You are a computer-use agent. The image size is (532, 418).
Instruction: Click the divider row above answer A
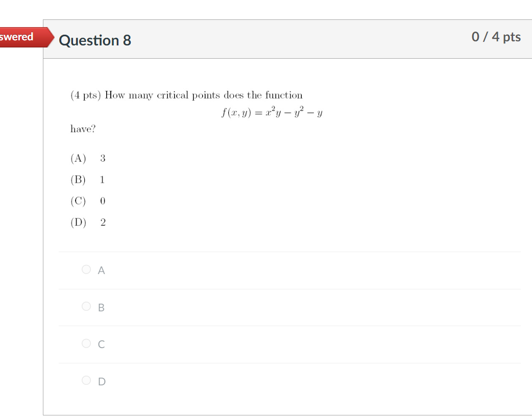click(289, 251)
